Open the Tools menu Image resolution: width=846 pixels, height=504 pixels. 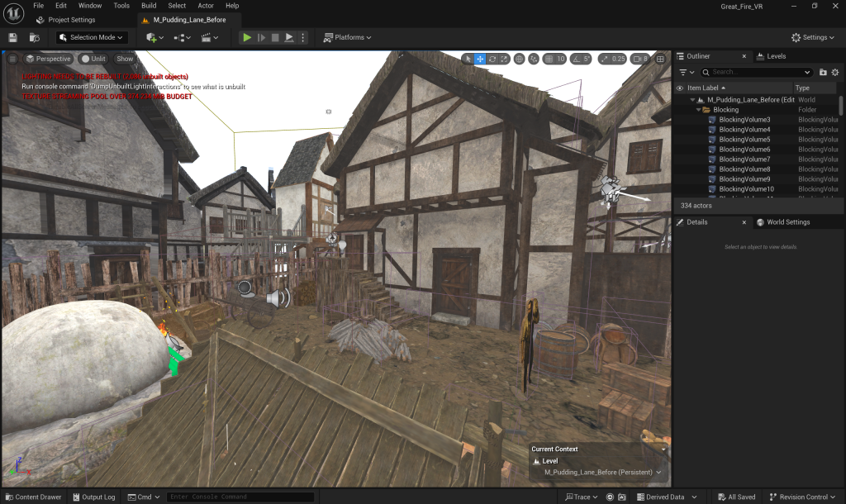121,6
